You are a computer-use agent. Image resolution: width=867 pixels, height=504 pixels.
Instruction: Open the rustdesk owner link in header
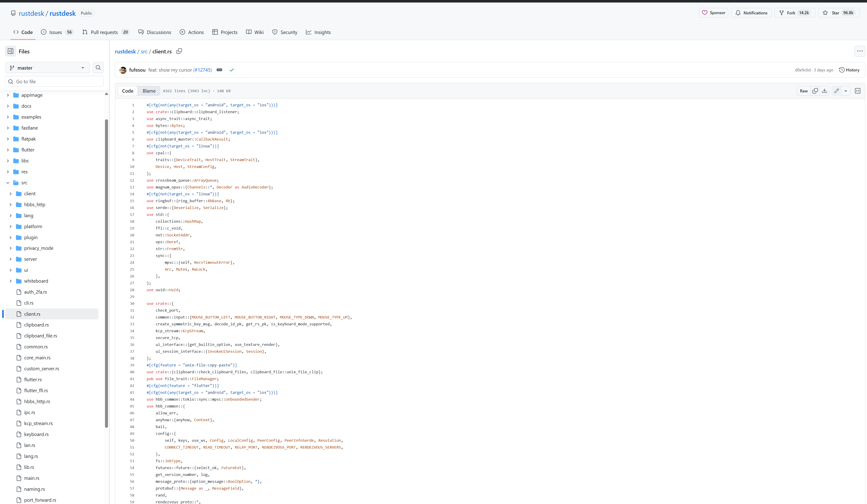pos(31,13)
